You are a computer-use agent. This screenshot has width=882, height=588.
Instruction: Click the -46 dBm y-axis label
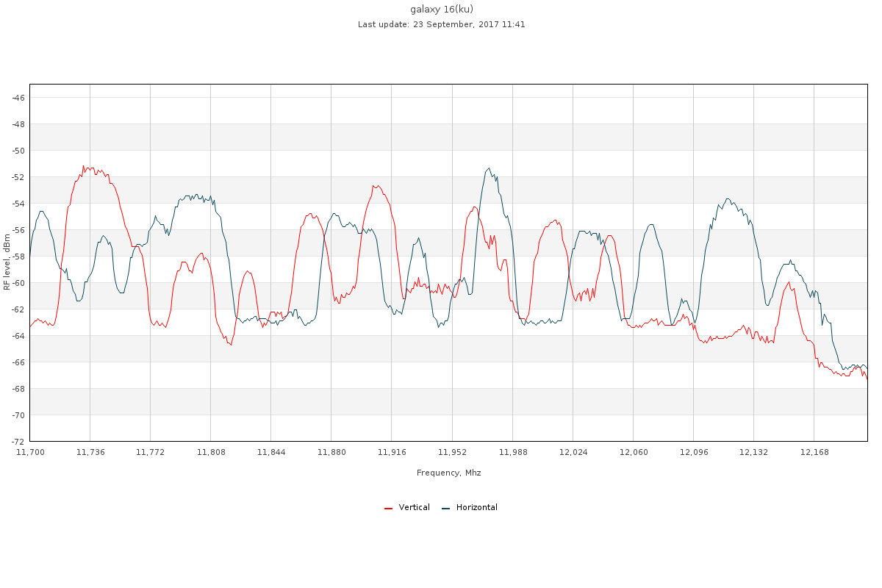(x=18, y=98)
